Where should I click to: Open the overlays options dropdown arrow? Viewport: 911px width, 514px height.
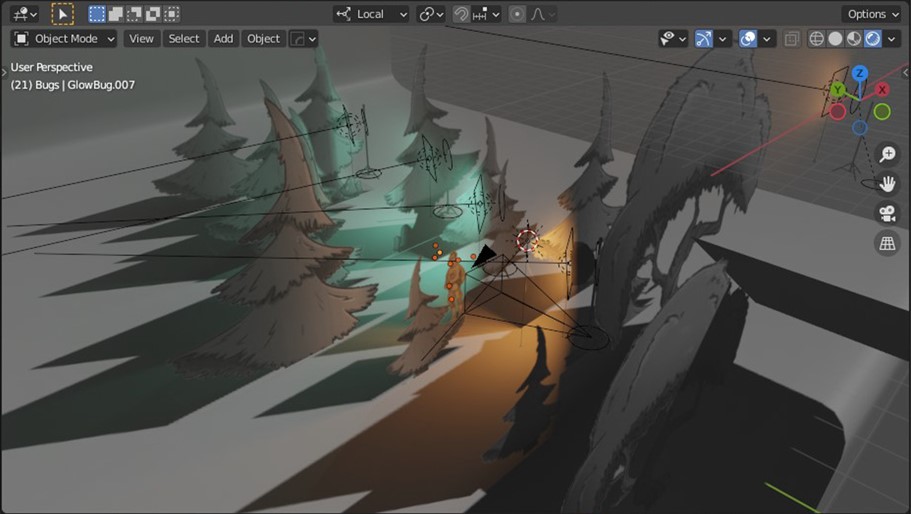[766, 39]
